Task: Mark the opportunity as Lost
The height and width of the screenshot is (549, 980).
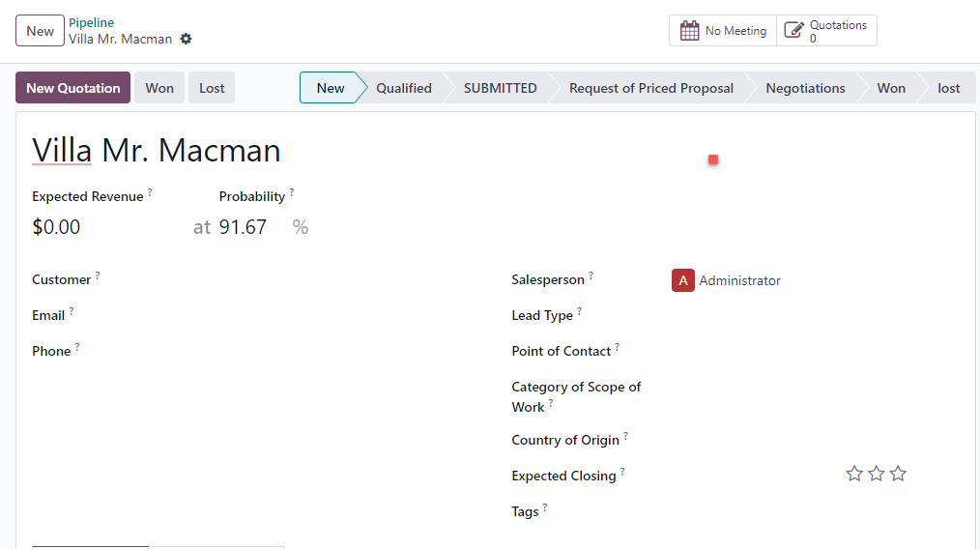Action: click(x=212, y=88)
